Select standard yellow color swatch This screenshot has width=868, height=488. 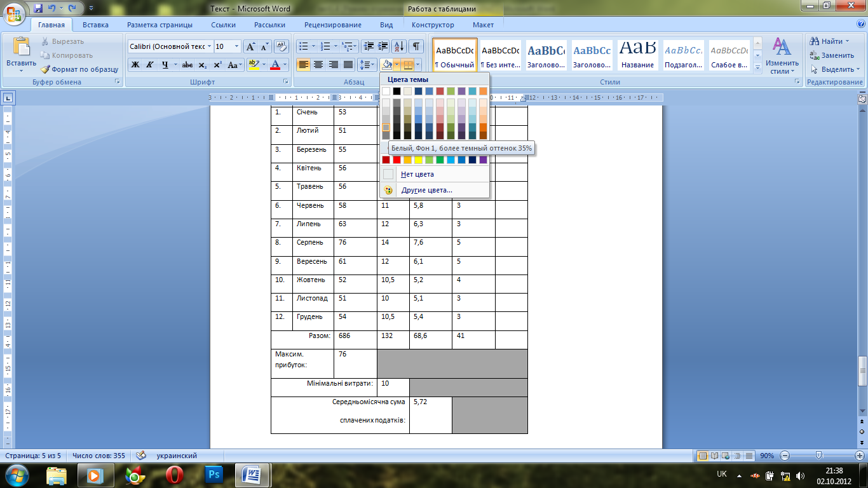tap(418, 159)
